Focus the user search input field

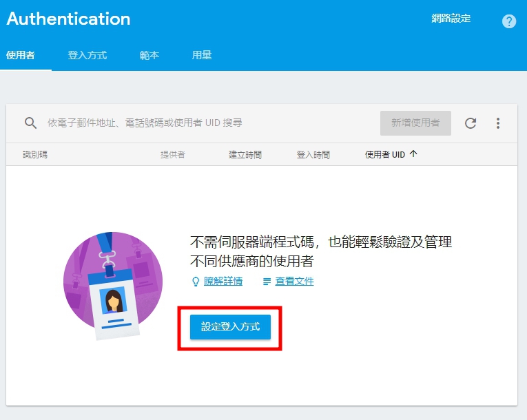[145, 123]
